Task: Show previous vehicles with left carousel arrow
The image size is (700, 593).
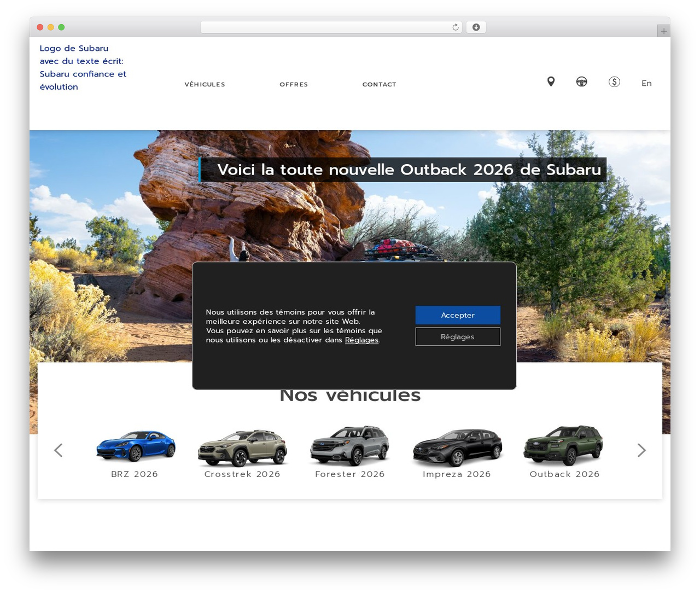Action: click(59, 450)
